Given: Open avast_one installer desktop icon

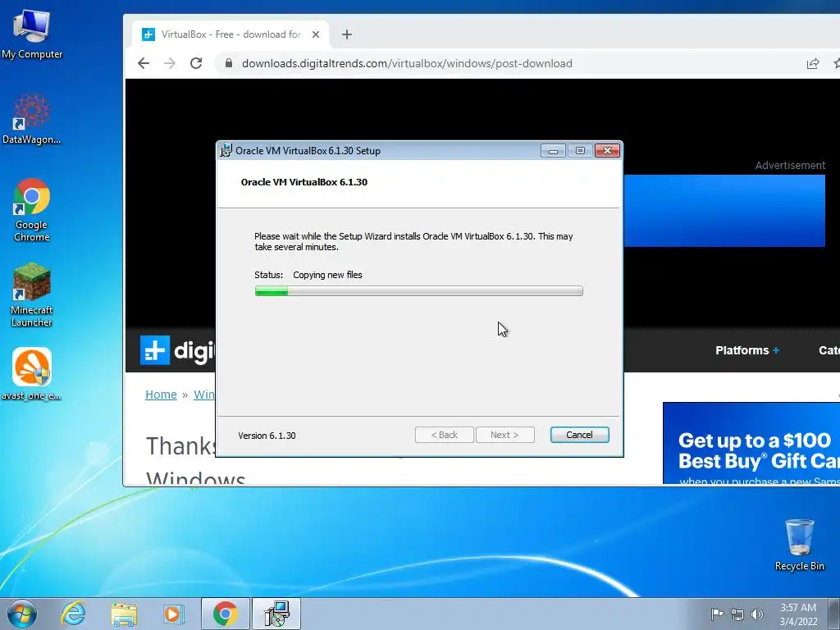Looking at the screenshot, I should (x=32, y=374).
